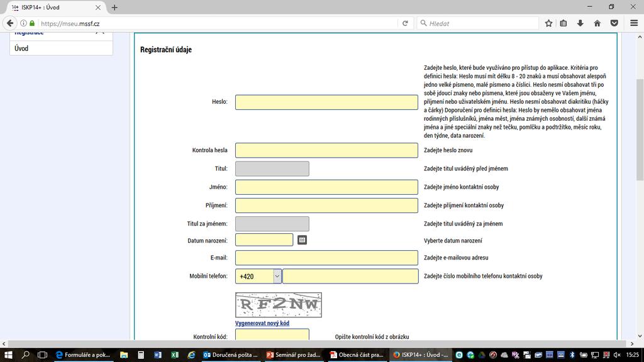Focus the Titul za jménem field
The width and height of the screenshot is (644, 362).
pos(272,224)
